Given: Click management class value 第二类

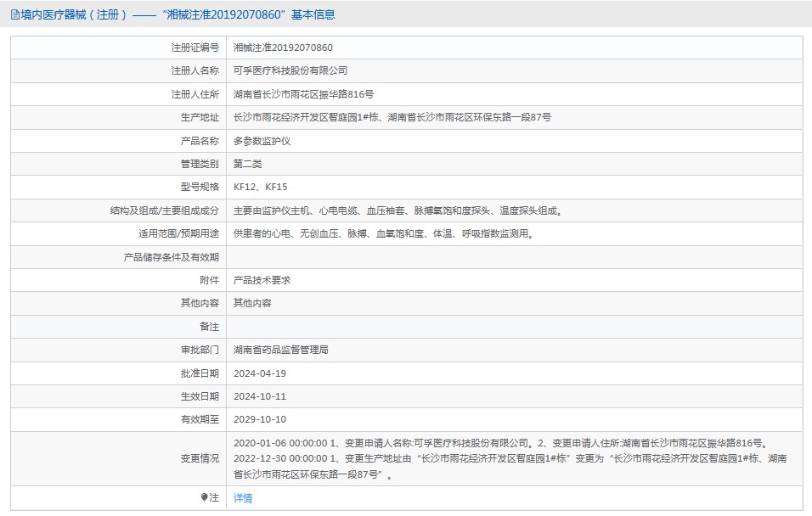Looking at the screenshot, I should coord(247,164).
